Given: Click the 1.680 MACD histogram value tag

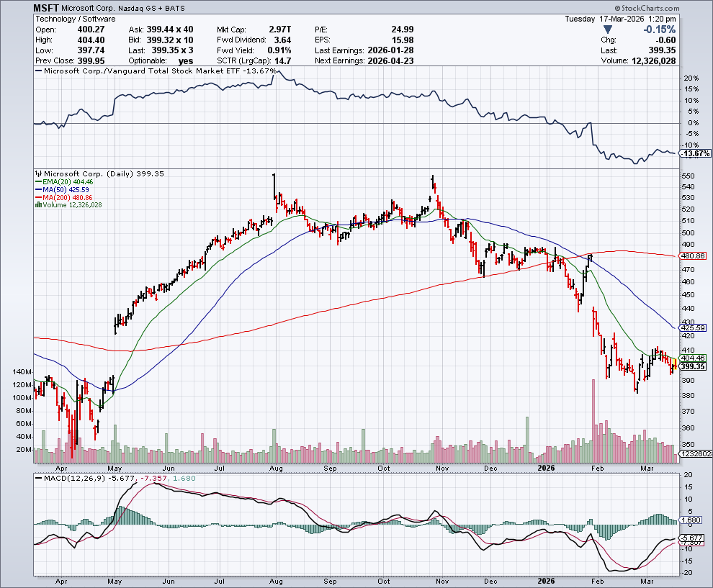Looking at the screenshot, I should (695, 520).
